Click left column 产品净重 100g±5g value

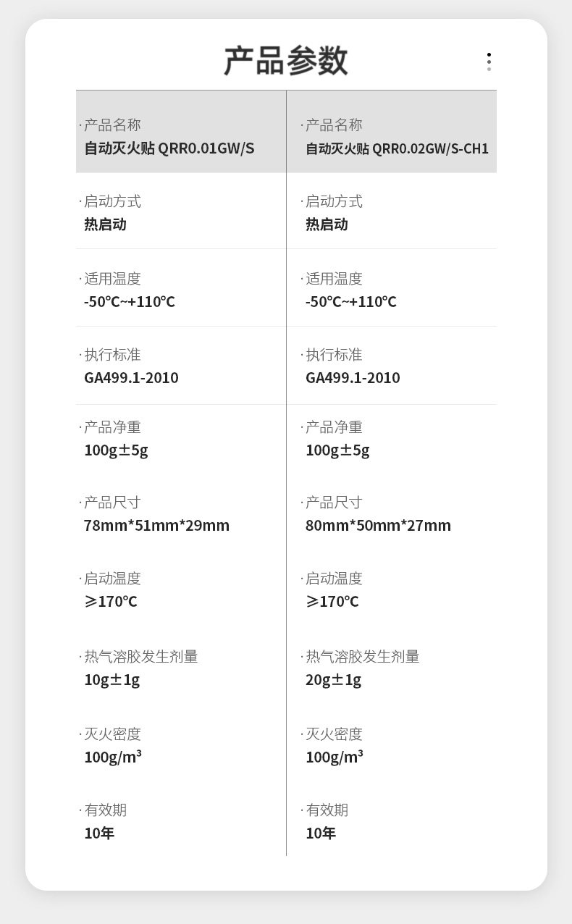[116, 450]
